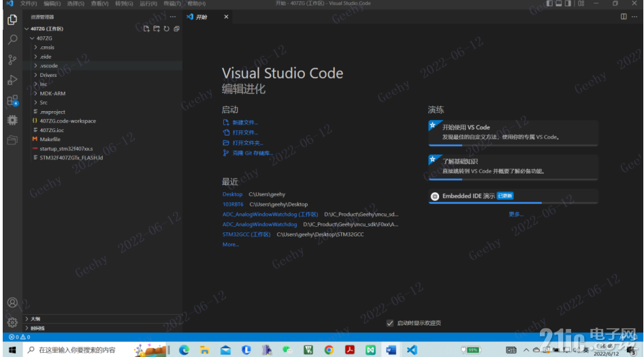Click the 更多... walkthroughs link
644x357 pixels.
[x=516, y=215]
